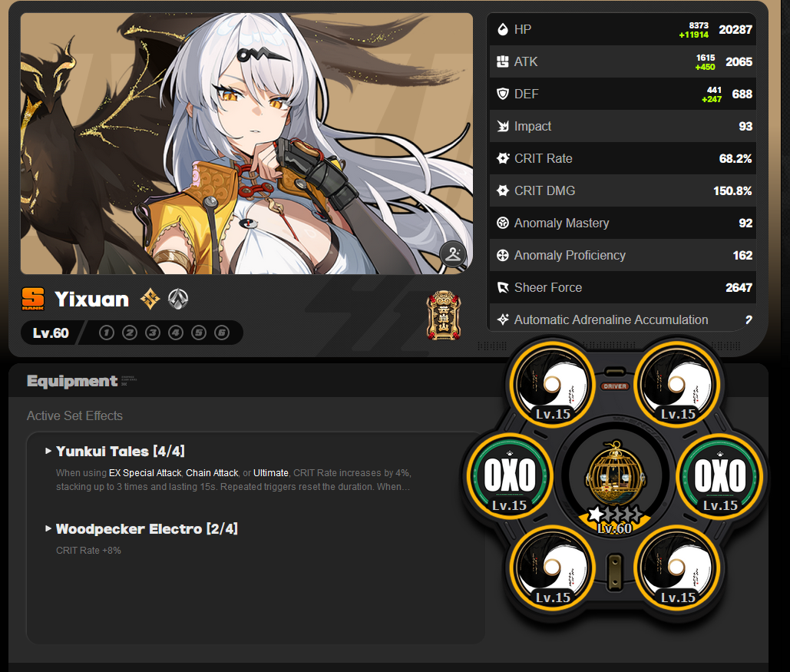Click the Anomaly Proficiency stat icon
Image resolution: width=790 pixels, height=672 pixels.
tap(502, 255)
